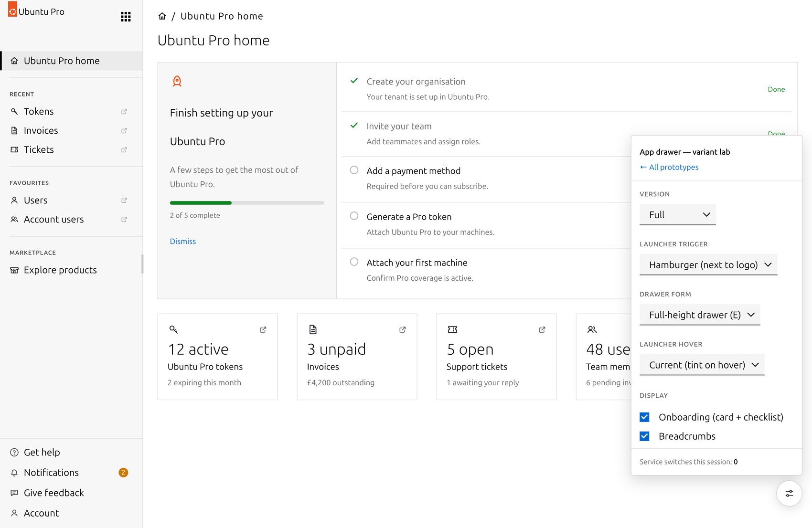Open Launcher Hover dropdown showing Current
The width and height of the screenshot is (812, 528).
702,365
